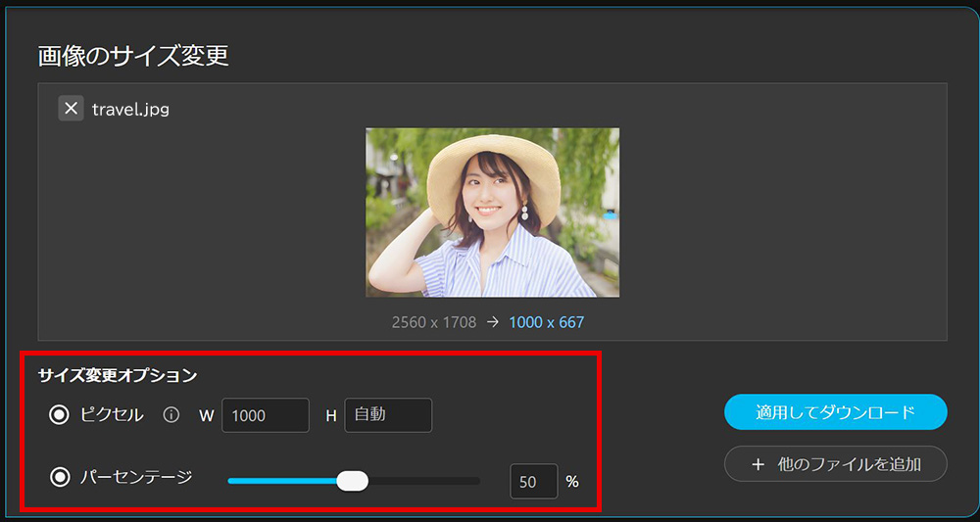Screen dimensions: 980x522
Task: Remove travel.jpg with the X icon
Action: coord(72,108)
